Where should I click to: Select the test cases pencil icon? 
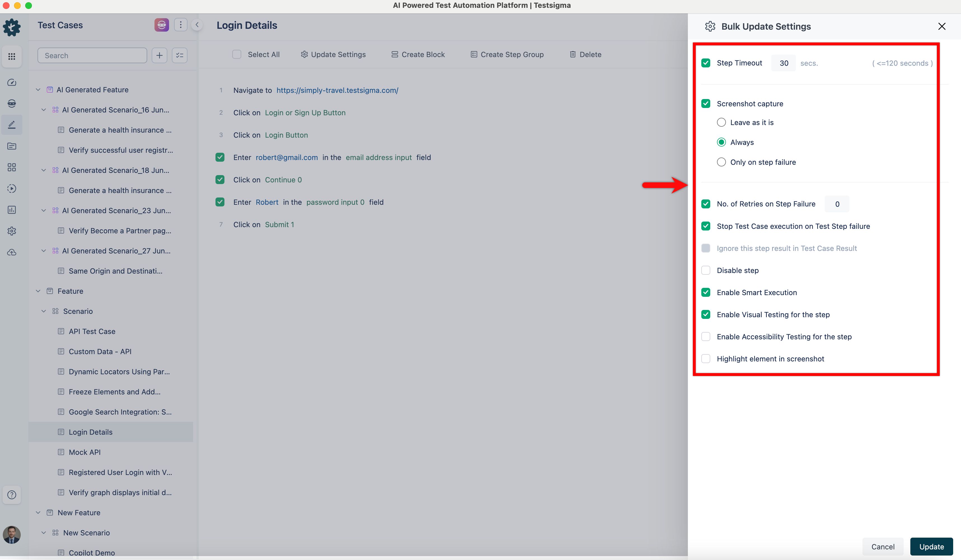[x=12, y=124]
